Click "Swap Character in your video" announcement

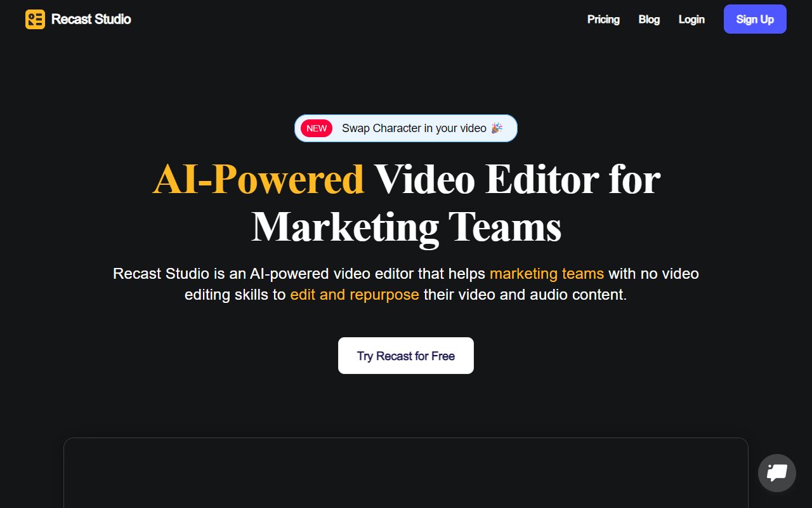tap(414, 128)
